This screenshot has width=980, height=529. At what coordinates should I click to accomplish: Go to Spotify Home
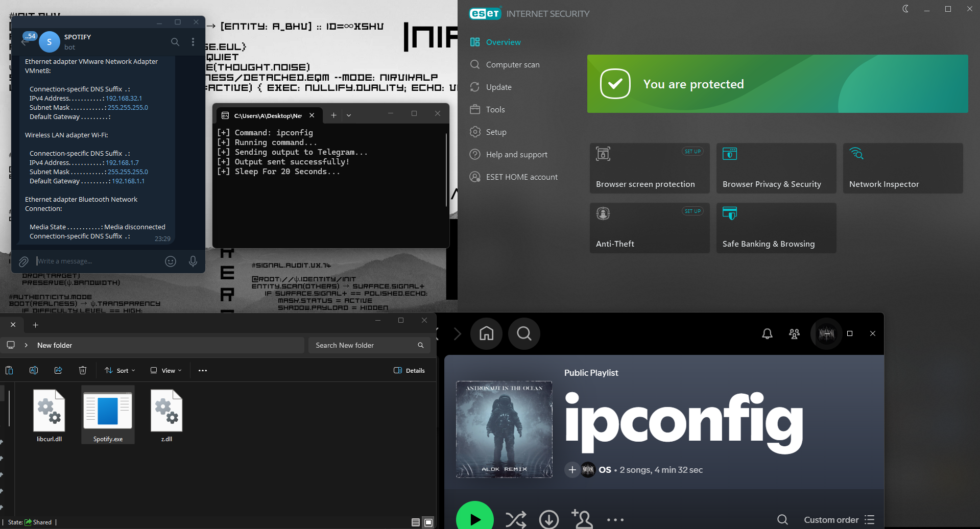coord(487,333)
